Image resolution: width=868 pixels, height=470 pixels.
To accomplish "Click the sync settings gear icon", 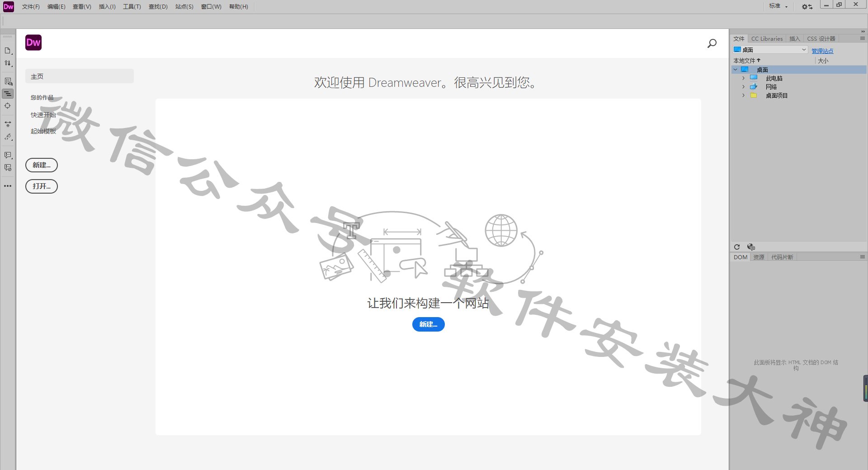I will point(807,6).
